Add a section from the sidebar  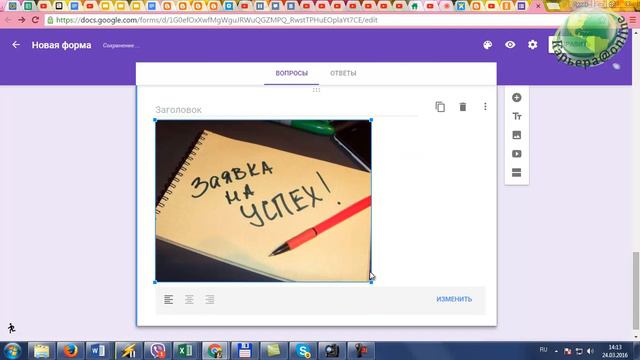point(516,173)
